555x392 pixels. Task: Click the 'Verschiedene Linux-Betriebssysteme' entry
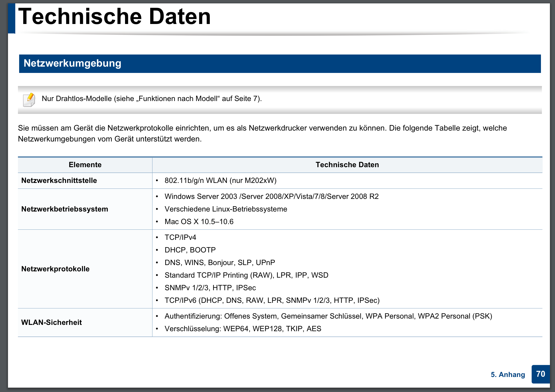click(x=226, y=209)
